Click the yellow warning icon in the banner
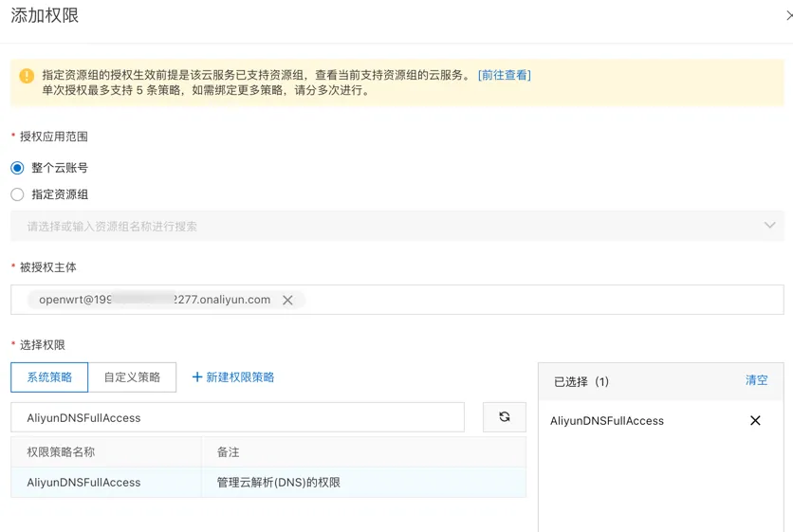The height and width of the screenshot is (532, 793). coord(27,76)
